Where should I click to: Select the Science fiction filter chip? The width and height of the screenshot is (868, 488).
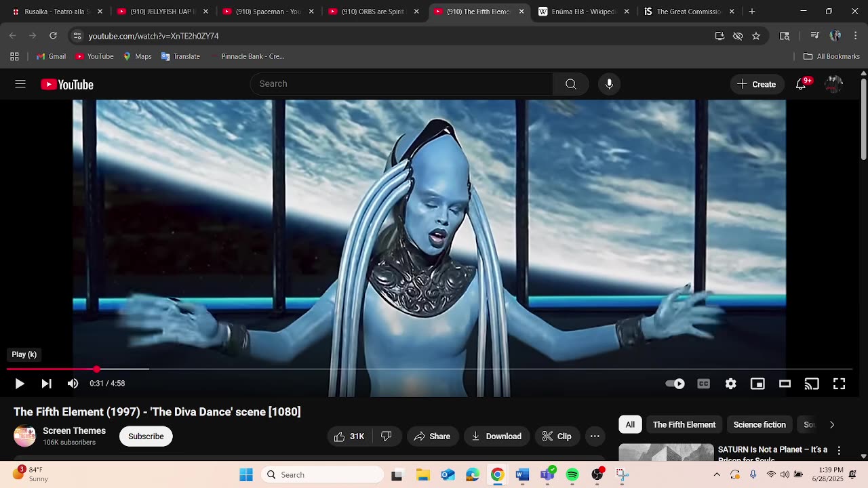759,425
